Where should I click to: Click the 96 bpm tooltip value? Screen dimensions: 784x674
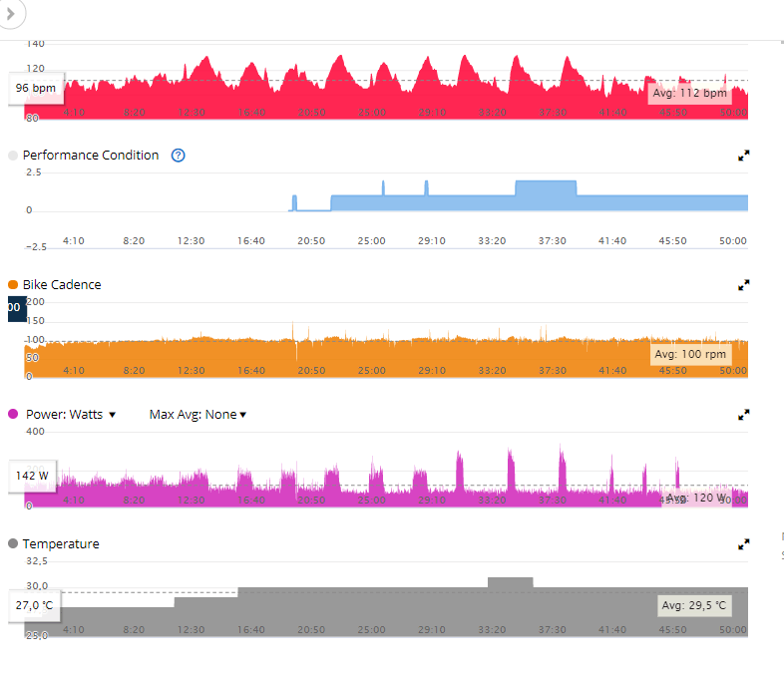click(x=36, y=89)
